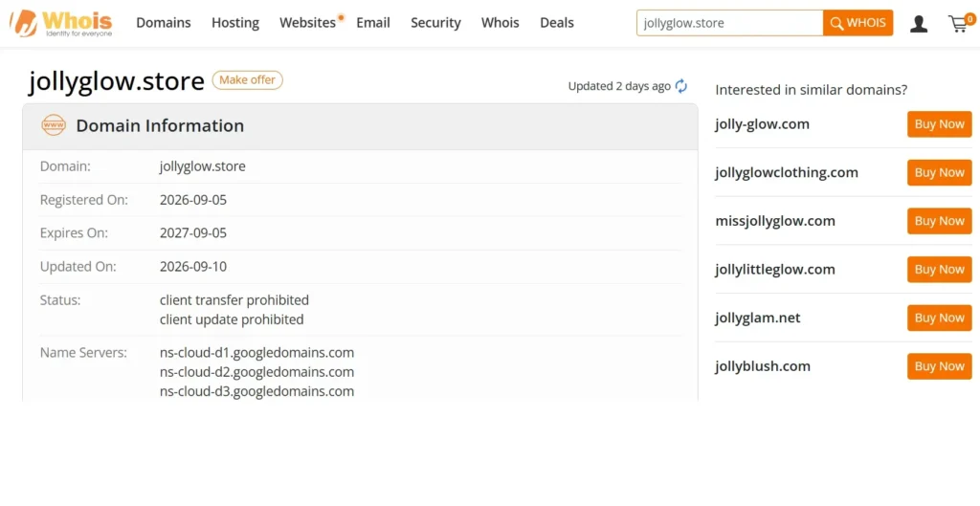Open the Hosting menu
Viewport: 980px width, 506px height.
[x=235, y=23]
